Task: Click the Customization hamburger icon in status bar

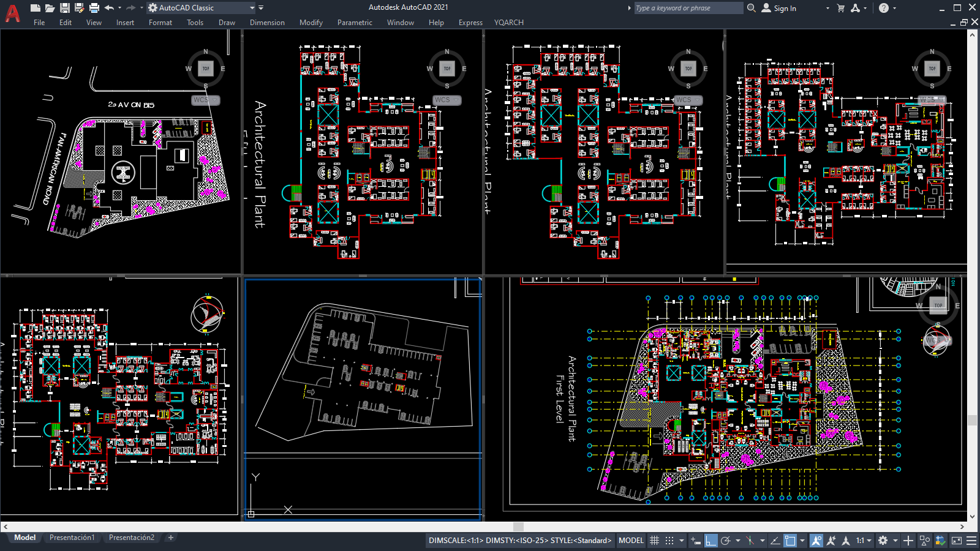Action: [971, 541]
